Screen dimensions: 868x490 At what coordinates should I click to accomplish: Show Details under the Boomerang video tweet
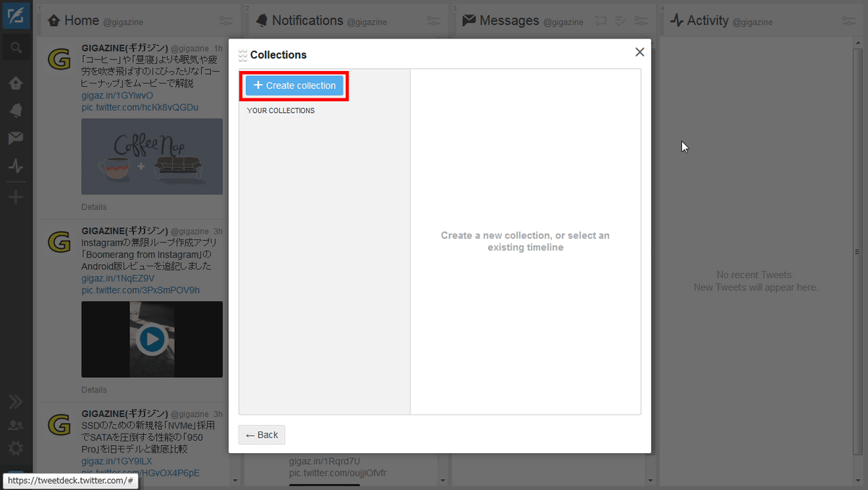pos(94,389)
